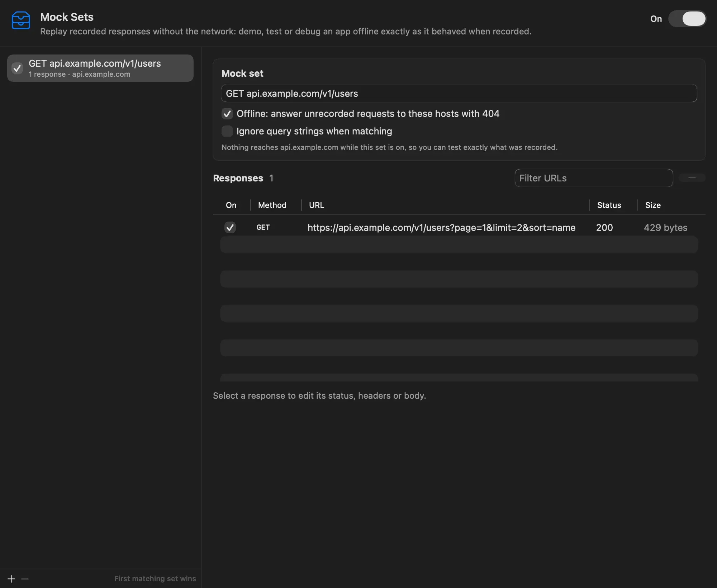
Task: Add a new mock set with plus
Action: point(11,579)
